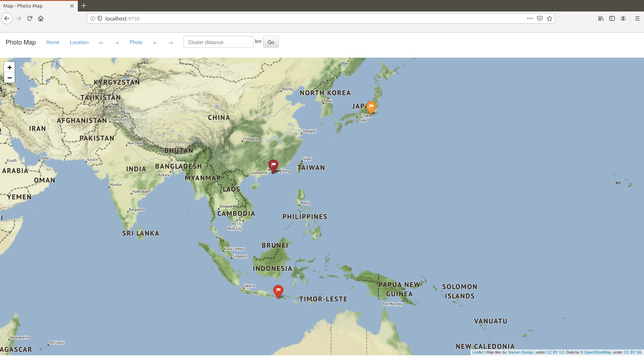Open the OpenStreetMap attribution link

[597, 352]
